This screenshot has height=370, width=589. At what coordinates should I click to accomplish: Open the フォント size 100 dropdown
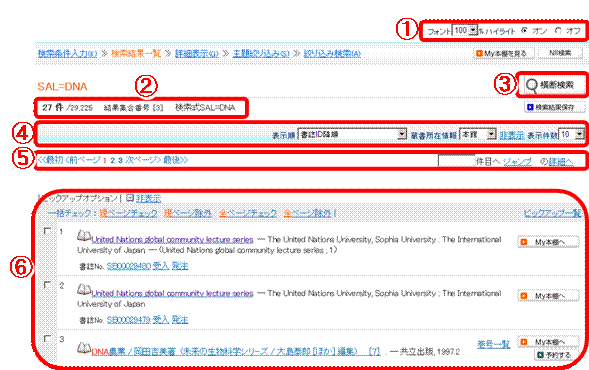pos(465,30)
